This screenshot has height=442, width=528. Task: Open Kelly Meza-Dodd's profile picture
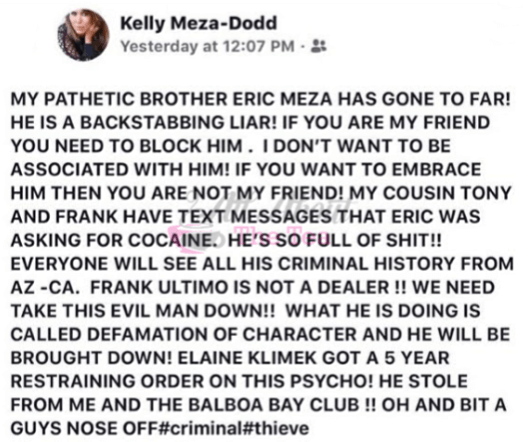coord(84,35)
